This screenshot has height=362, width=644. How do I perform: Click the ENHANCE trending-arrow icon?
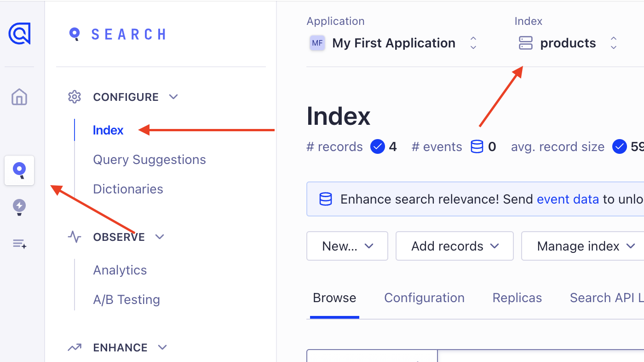coord(75,347)
